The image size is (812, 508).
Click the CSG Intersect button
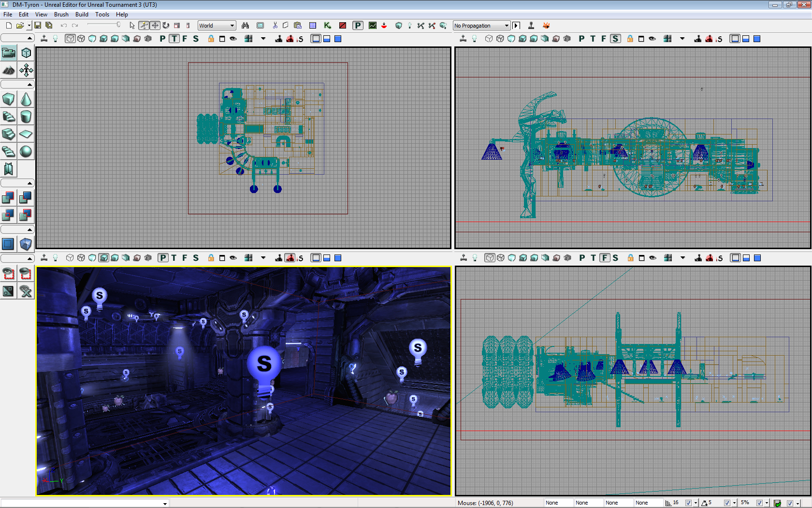click(9, 215)
